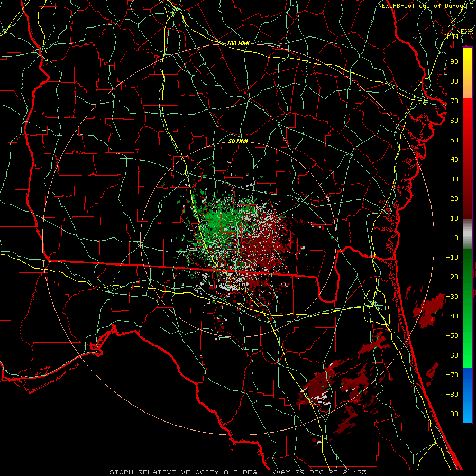Click the -20 value on velocity scale
The height and width of the screenshot is (476, 476).
click(452, 277)
